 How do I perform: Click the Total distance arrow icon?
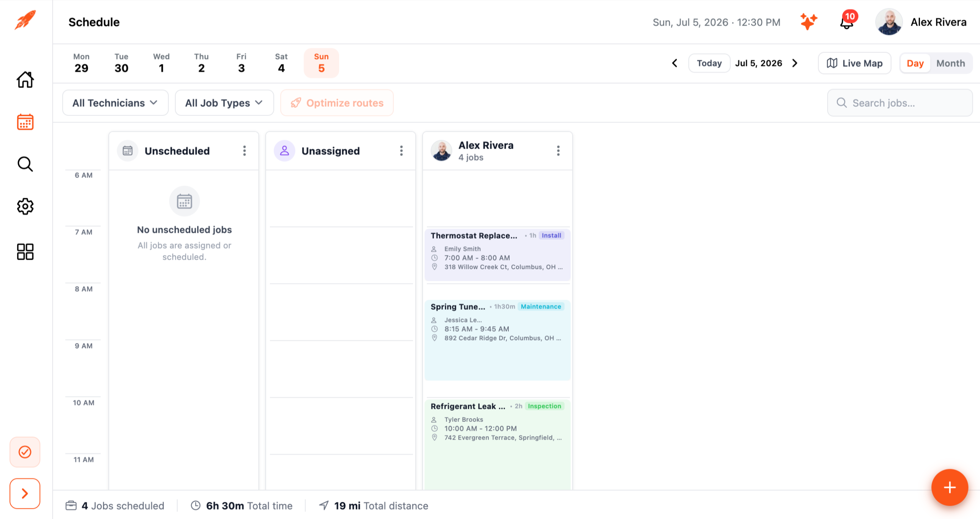tap(324, 506)
